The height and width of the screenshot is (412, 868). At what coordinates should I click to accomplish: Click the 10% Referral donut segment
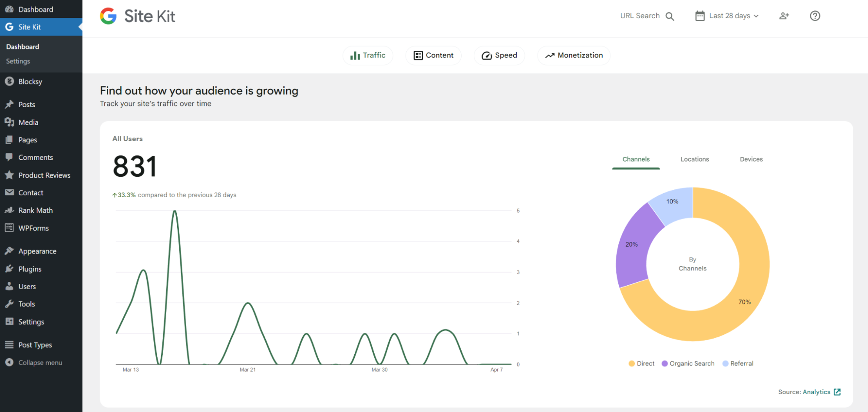click(x=672, y=201)
